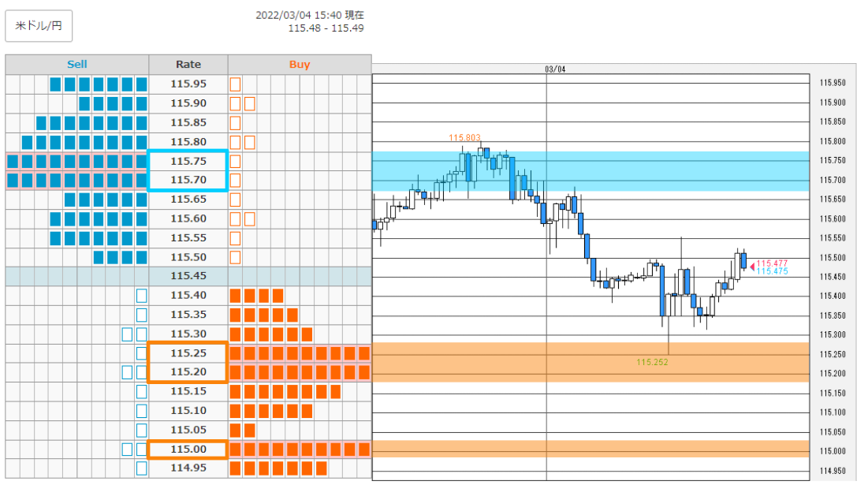Click the 115.95 rate cell
This screenshot has width=868, height=485.
tap(188, 84)
